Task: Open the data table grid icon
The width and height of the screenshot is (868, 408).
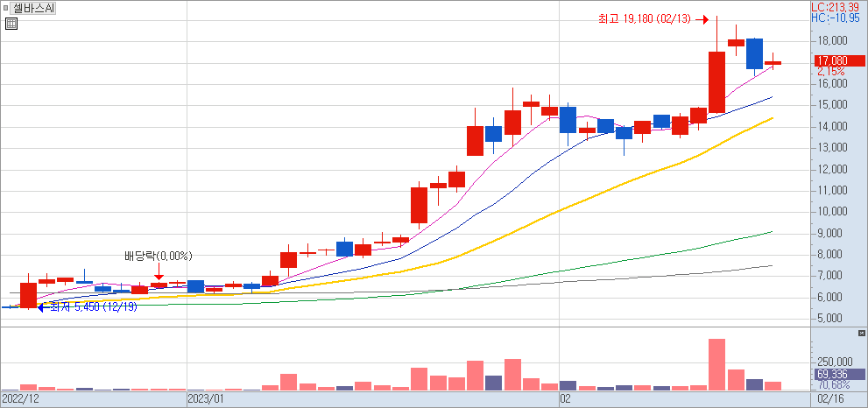Action: pos(11,24)
